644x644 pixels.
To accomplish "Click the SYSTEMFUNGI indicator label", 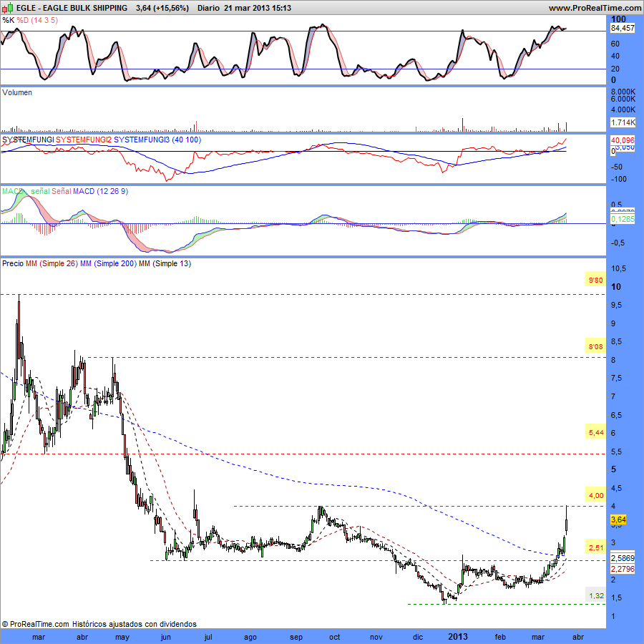I will point(27,140).
